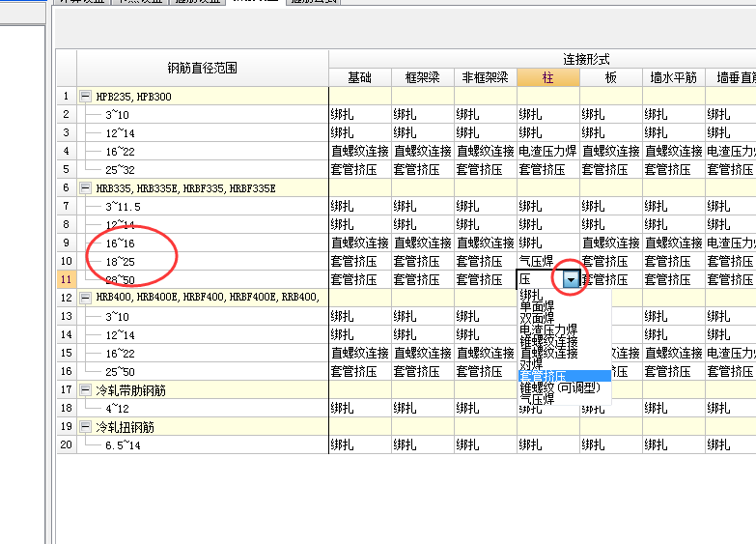Select the 3~10 entry in row 13
Image resolution: width=756 pixels, height=544 pixels.
tap(117, 317)
